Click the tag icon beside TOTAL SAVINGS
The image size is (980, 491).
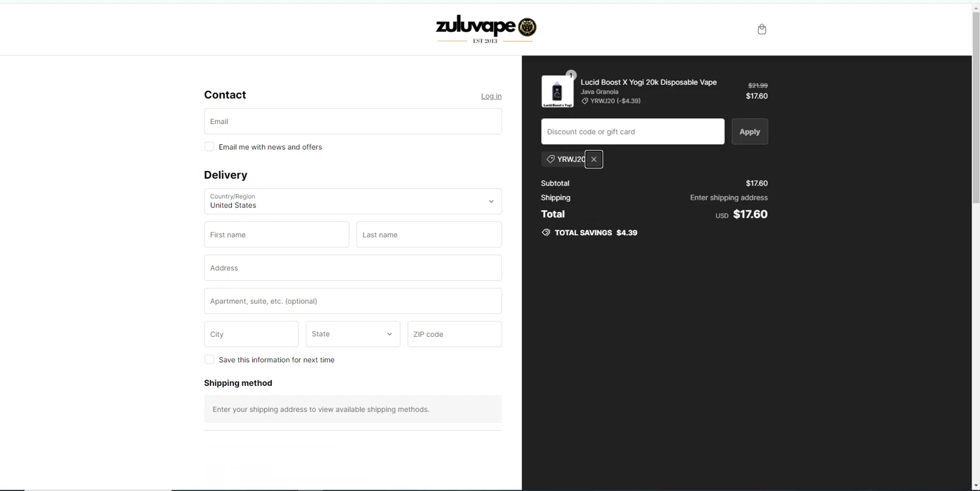pos(546,232)
